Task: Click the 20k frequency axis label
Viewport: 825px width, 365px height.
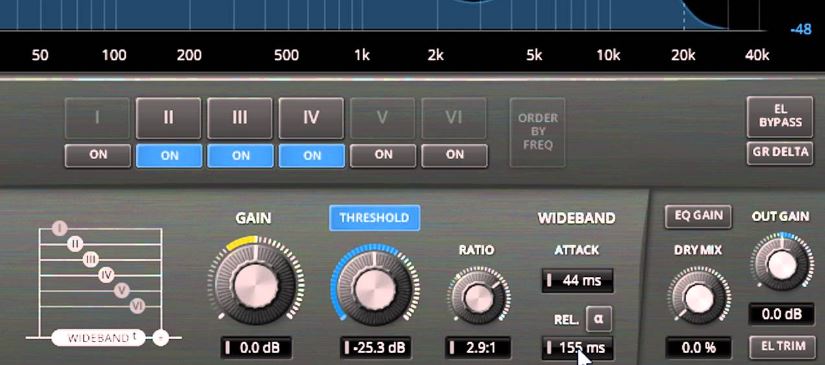Action: point(682,55)
